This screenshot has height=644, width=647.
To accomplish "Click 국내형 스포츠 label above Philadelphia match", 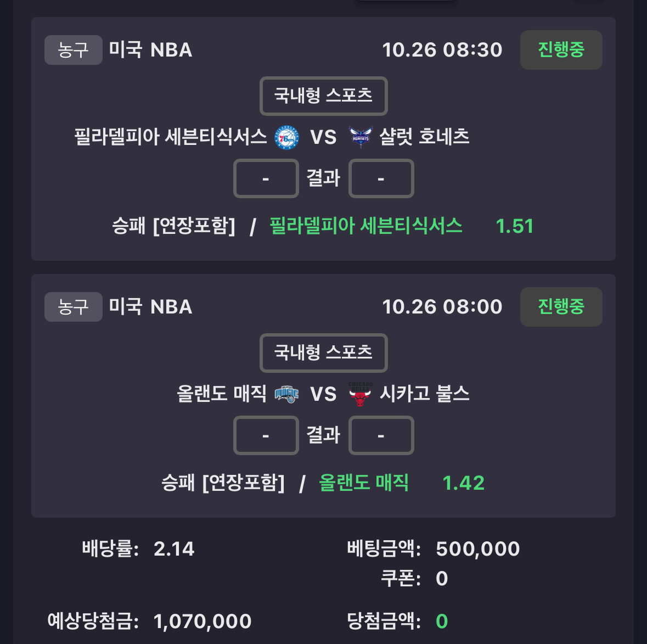I will [x=323, y=96].
